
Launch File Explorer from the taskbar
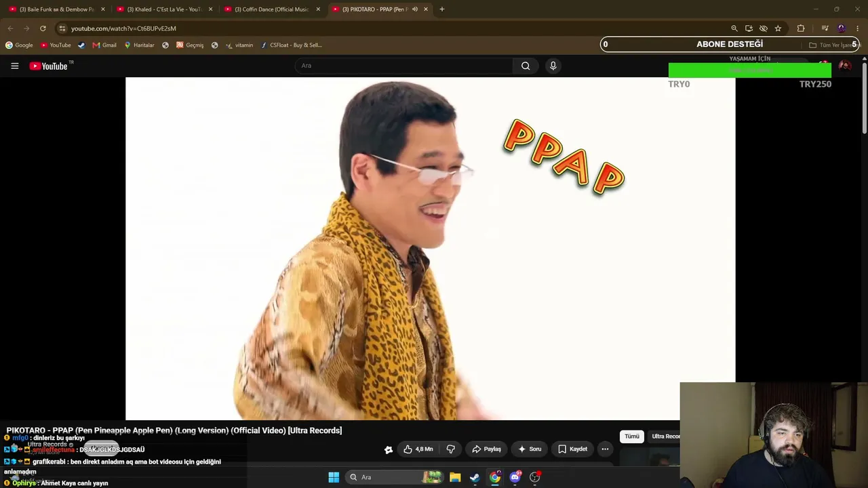(x=455, y=477)
